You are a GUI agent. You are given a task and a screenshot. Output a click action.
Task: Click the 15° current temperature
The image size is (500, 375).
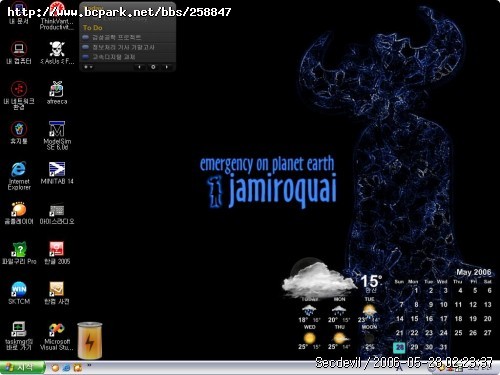click(x=371, y=281)
